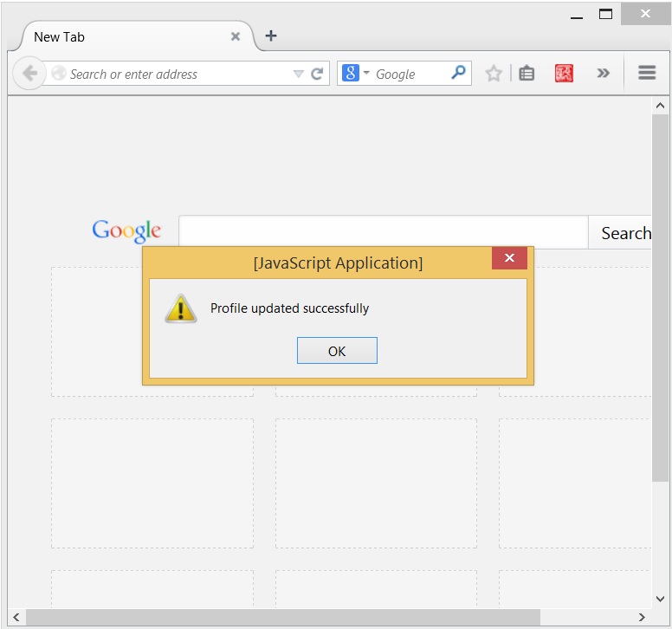Screen dimensions: 672x629
Task: Open the hamburger menu
Action: point(647,73)
